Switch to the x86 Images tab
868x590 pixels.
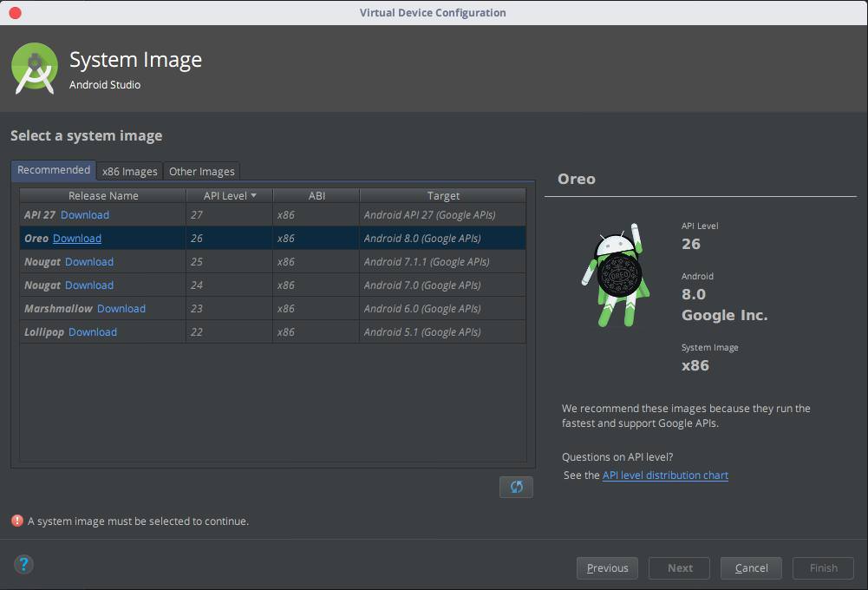(x=129, y=171)
